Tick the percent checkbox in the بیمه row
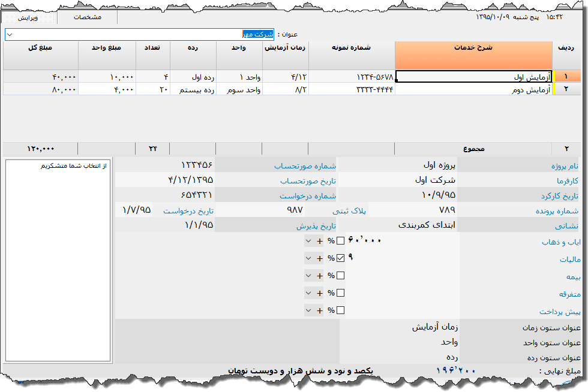The image size is (588, 392). (x=340, y=276)
